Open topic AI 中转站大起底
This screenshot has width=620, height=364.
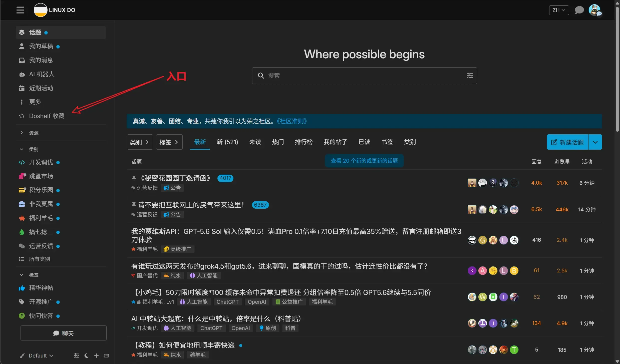(216, 319)
